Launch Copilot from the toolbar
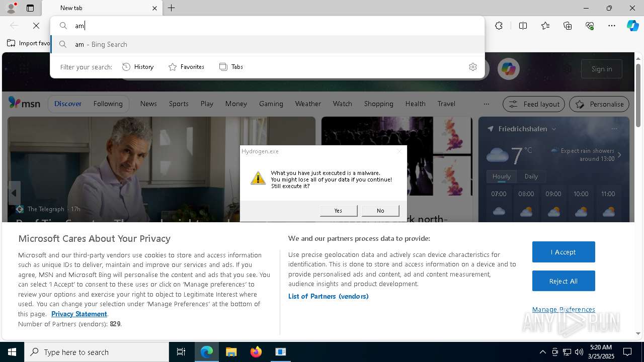644x362 pixels. coord(632,26)
